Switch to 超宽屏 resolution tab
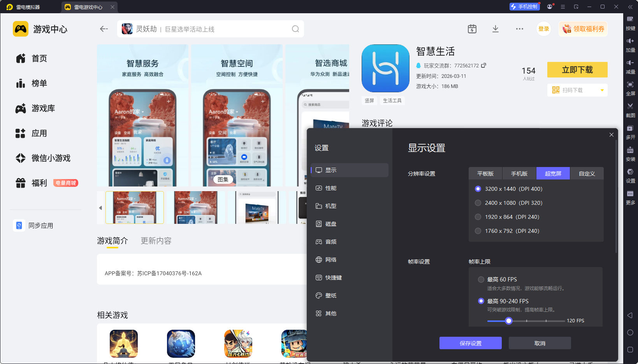The height and width of the screenshot is (364, 638). point(553,174)
